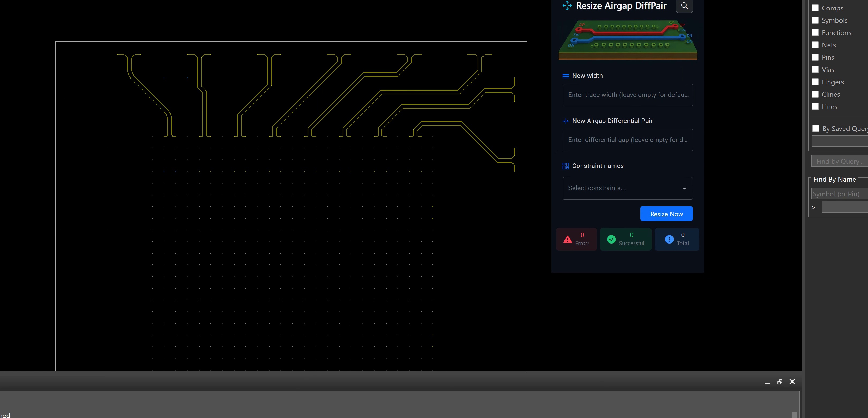Click the New width lines icon
This screenshot has height=418, width=868.
[x=566, y=76]
